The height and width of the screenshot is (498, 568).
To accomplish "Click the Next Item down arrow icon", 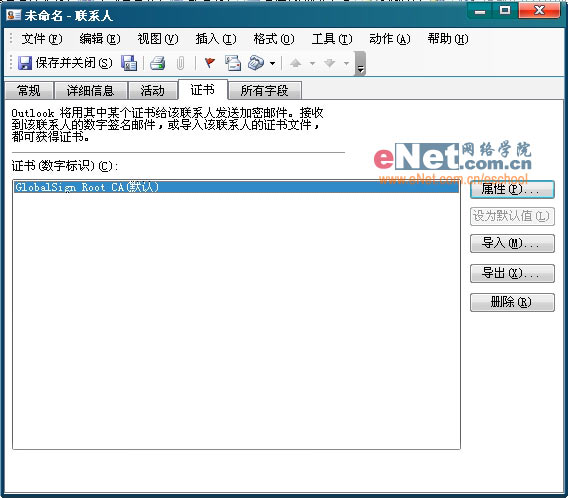I will (330, 63).
